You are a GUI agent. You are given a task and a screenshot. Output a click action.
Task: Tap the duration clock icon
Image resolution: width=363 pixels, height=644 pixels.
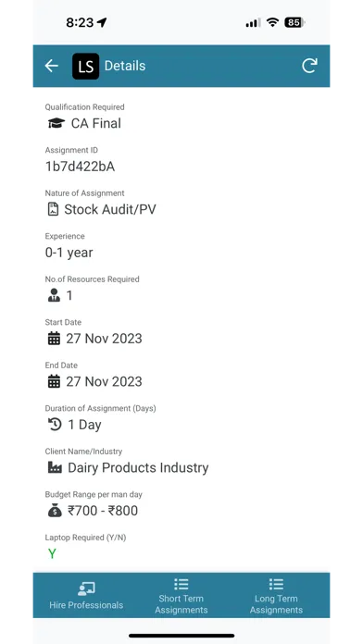(55, 425)
